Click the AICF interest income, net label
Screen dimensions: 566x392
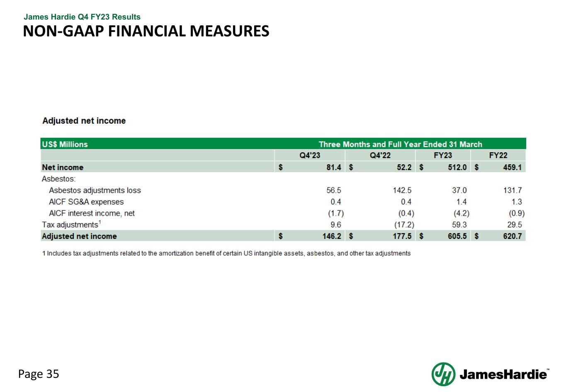pyautogui.click(x=92, y=213)
